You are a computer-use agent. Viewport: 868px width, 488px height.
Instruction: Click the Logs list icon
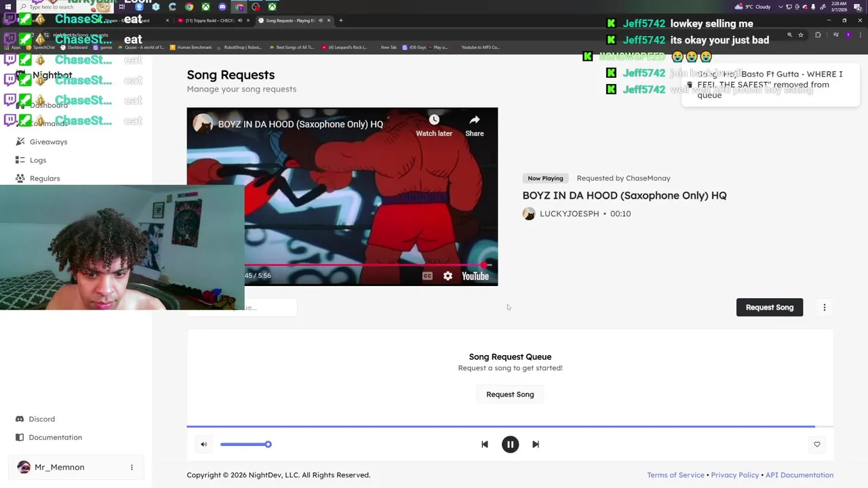[20, 160]
